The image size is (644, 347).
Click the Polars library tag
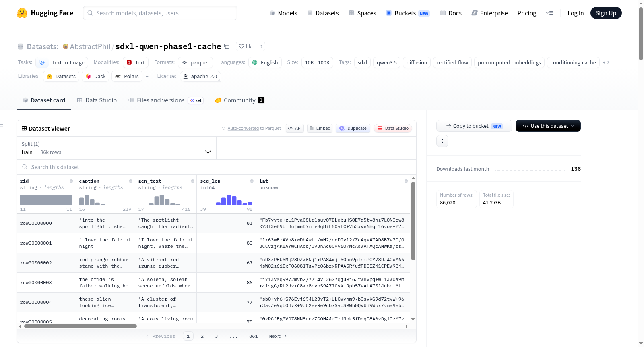127,76
